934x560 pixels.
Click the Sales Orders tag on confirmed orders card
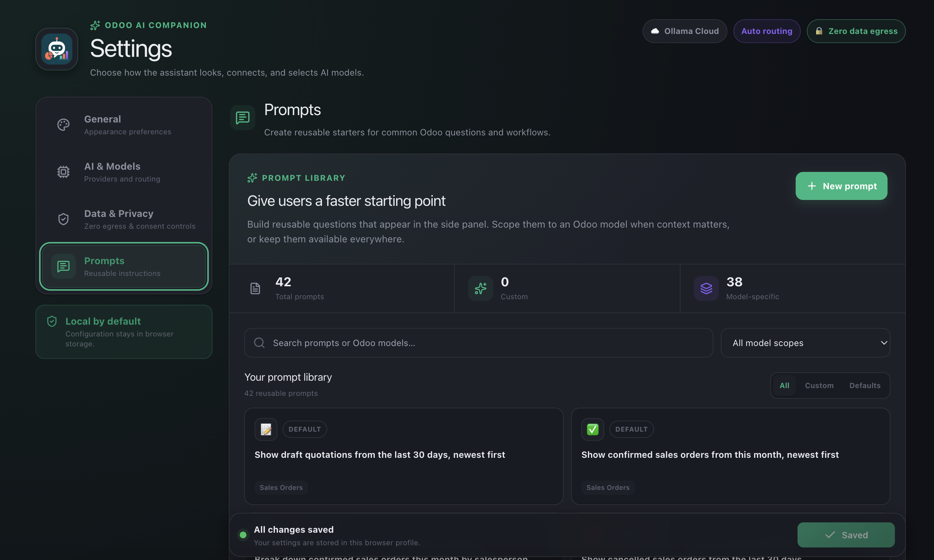coord(608,487)
